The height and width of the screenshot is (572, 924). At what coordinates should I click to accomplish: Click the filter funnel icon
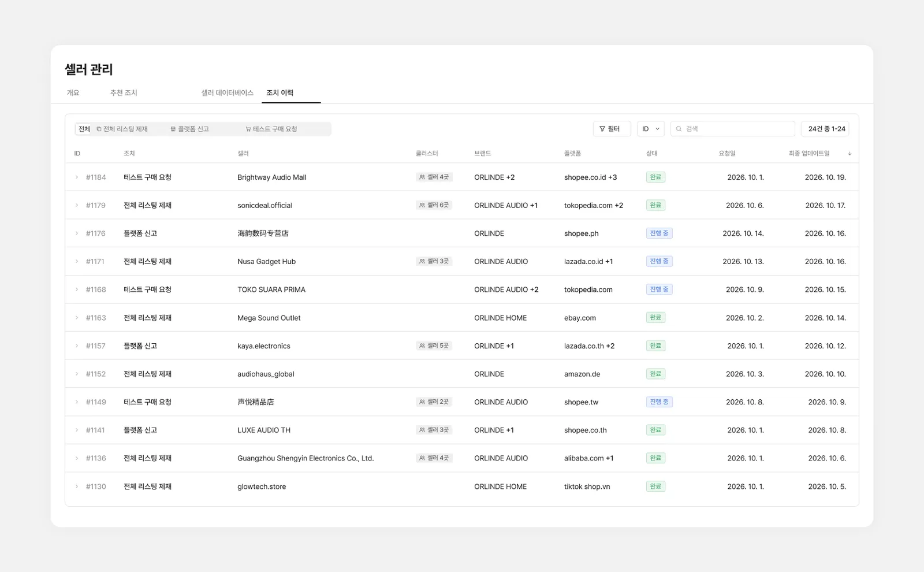point(602,129)
